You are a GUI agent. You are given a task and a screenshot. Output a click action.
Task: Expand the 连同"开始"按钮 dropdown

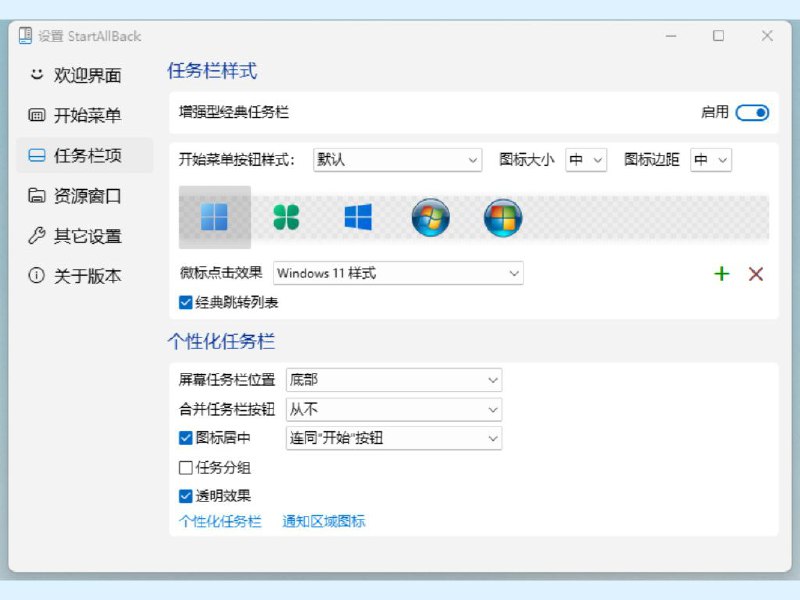click(x=394, y=438)
